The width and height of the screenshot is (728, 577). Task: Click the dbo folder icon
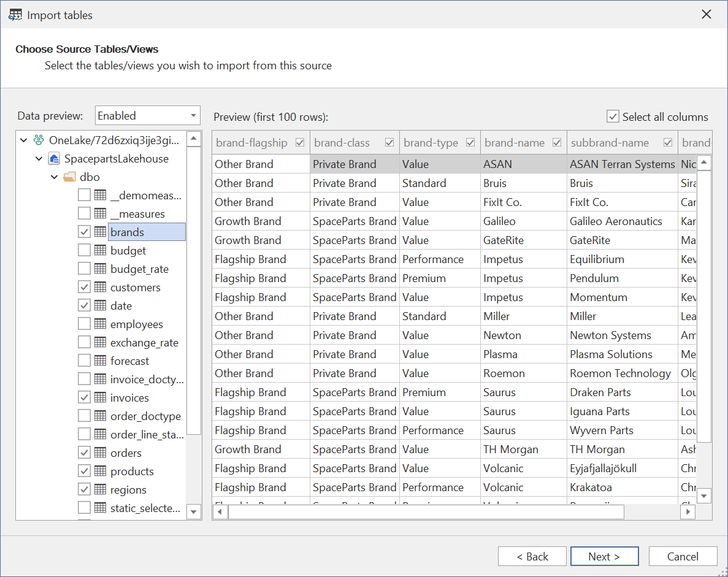[69, 177]
